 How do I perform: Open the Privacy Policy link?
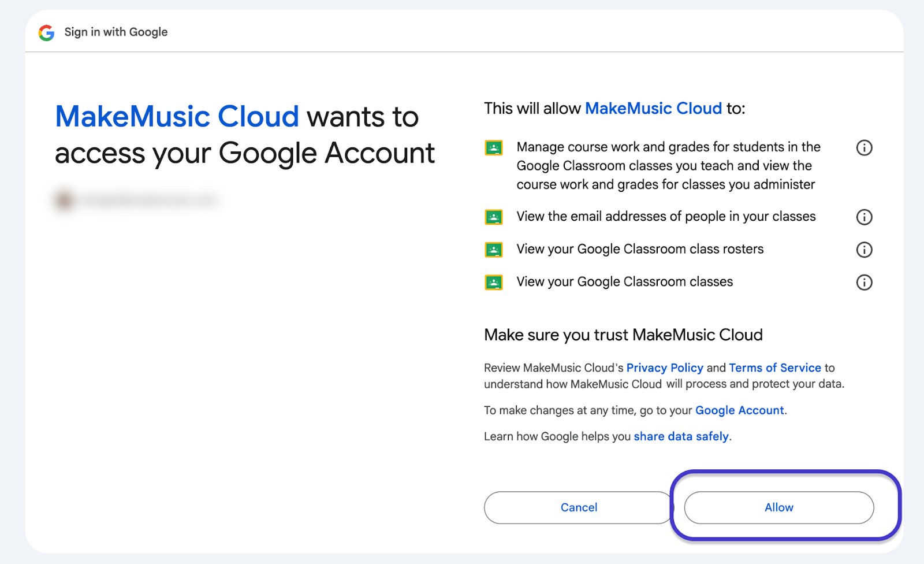click(665, 368)
